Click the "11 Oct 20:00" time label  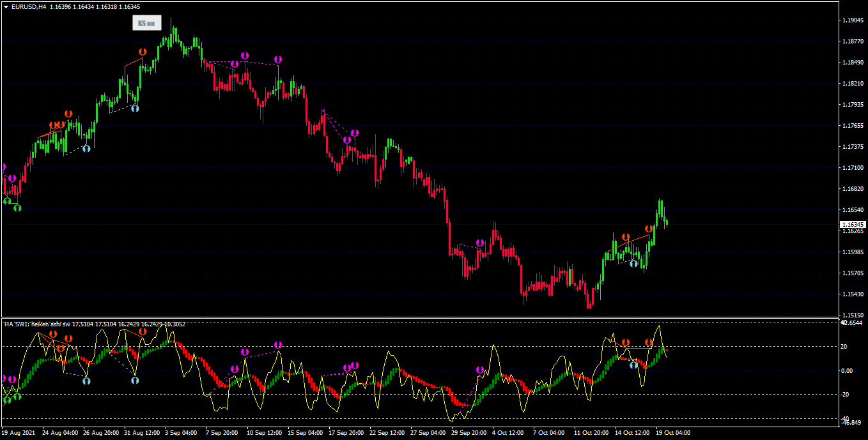pos(591,433)
